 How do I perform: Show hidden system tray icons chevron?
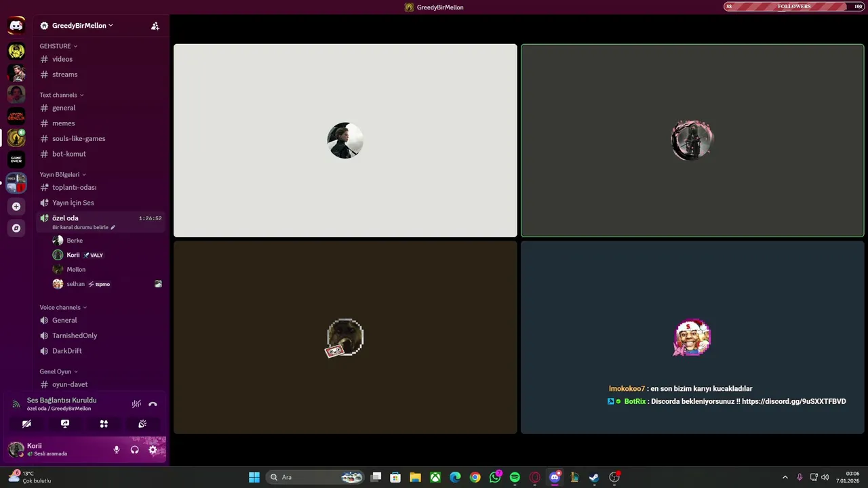[785, 477]
